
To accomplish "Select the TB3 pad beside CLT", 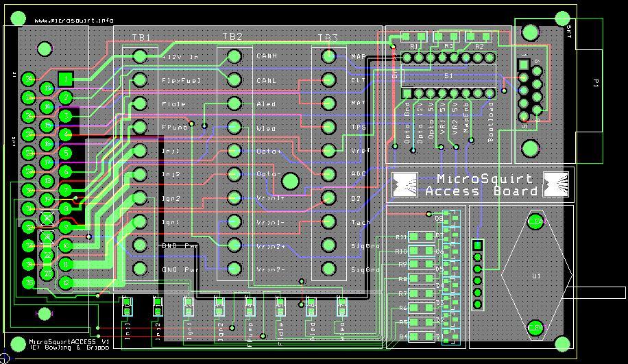I will click(328, 80).
